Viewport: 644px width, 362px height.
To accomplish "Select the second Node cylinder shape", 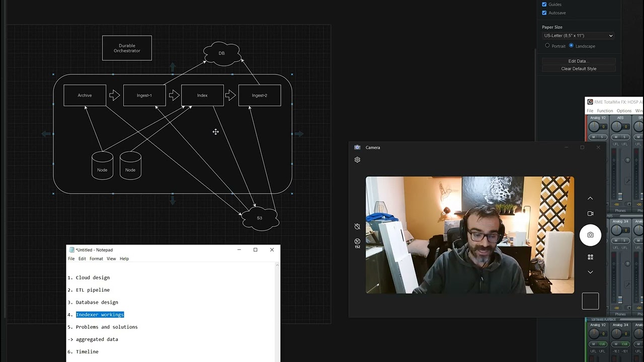I will click(130, 165).
